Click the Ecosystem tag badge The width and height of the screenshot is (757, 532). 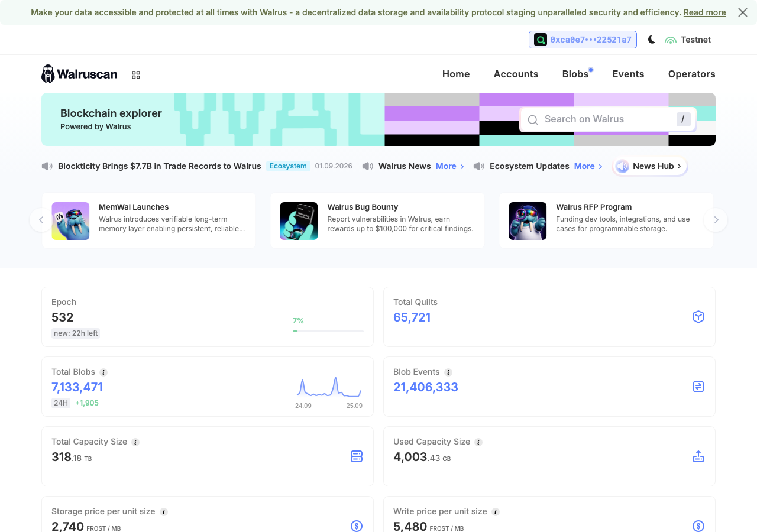288,166
